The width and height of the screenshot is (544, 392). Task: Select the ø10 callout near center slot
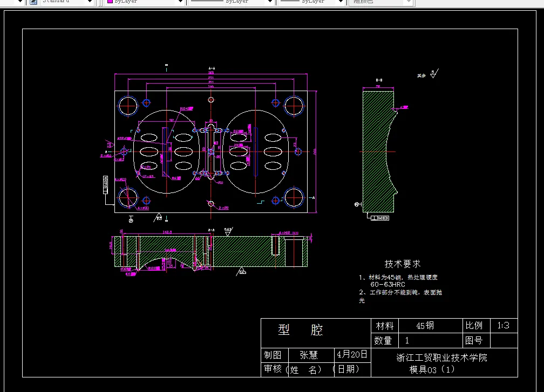220,183
